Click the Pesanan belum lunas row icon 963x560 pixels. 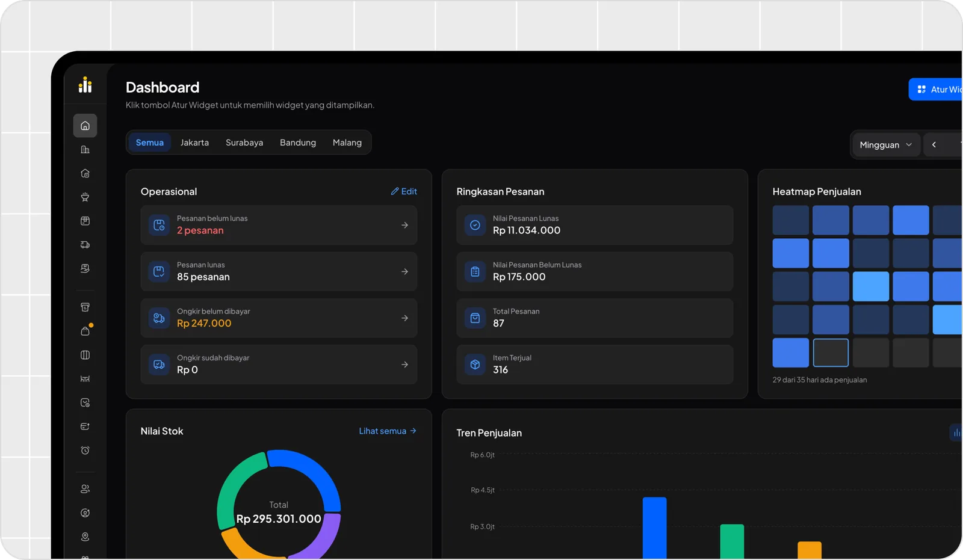coord(159,225)
